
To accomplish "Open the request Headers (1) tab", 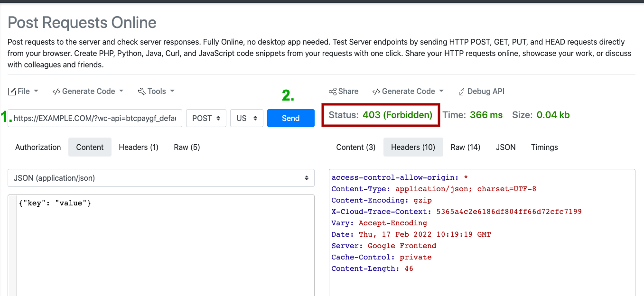I will (x=139, y=147).
